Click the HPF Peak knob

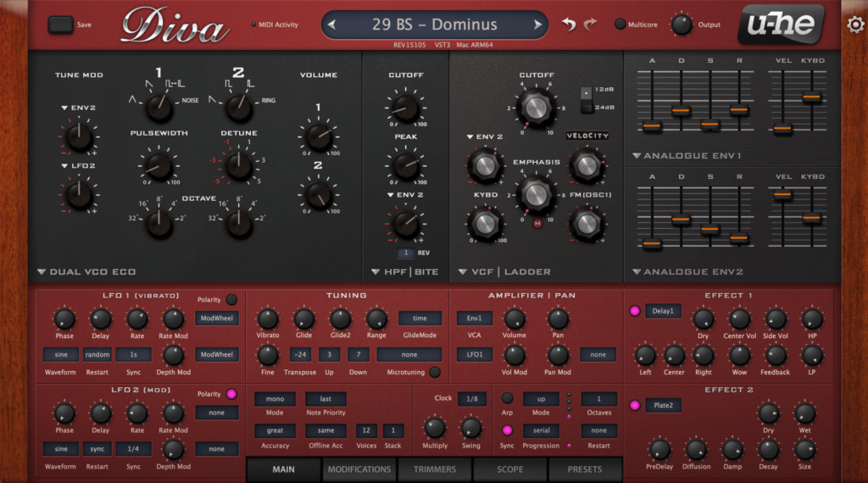tap(406, 165)
